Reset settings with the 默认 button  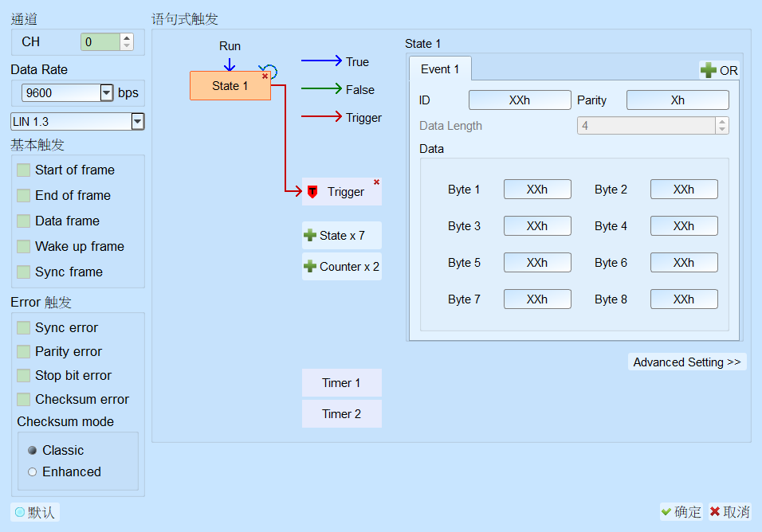point(35,512)
